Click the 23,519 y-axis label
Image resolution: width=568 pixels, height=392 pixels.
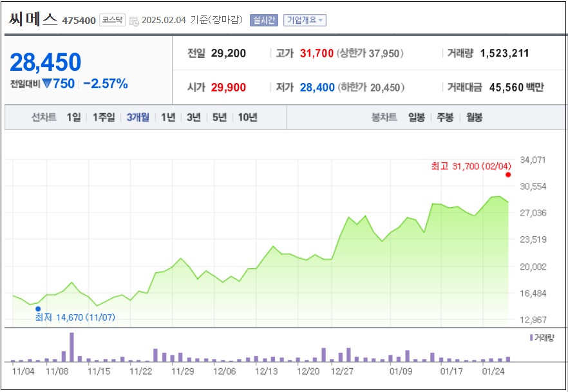coord(533,239)
